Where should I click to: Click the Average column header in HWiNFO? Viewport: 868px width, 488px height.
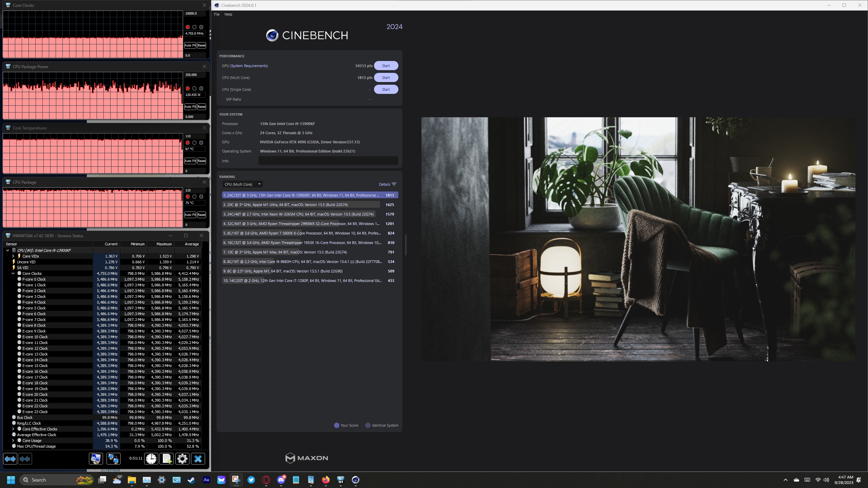(188, 244)
